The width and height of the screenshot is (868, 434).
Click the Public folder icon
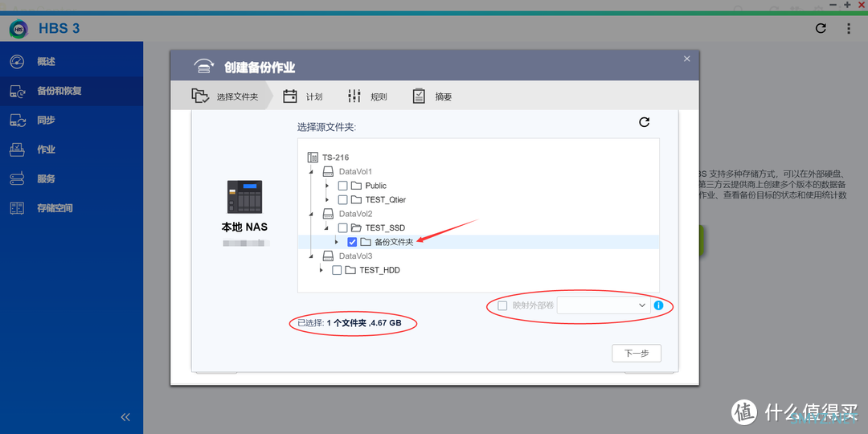[356, 186]
